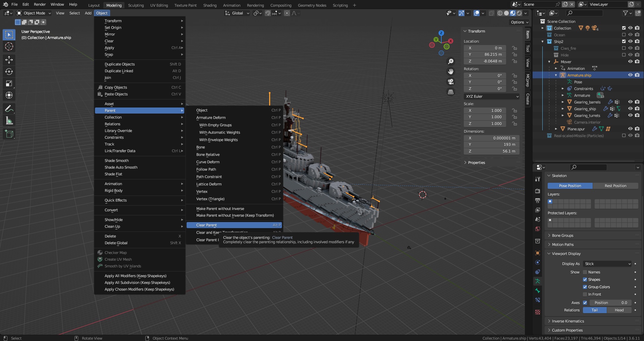Select the Scale tool
The image size is (644, 341).
pyautogui.click(x=9, y=83)
